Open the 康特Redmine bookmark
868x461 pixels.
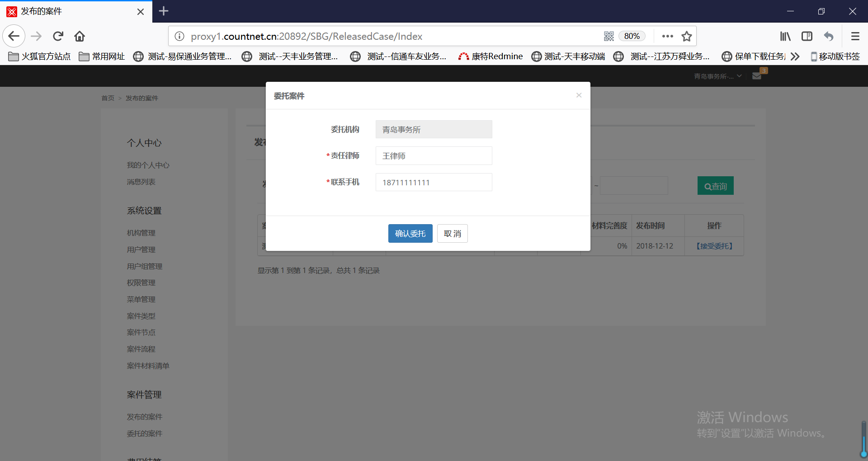(491, 56)
